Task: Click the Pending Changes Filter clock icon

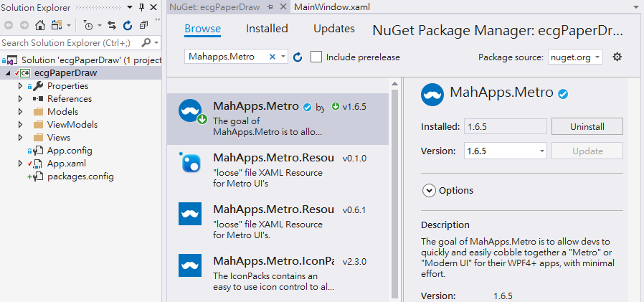Action: pos(87,25)
